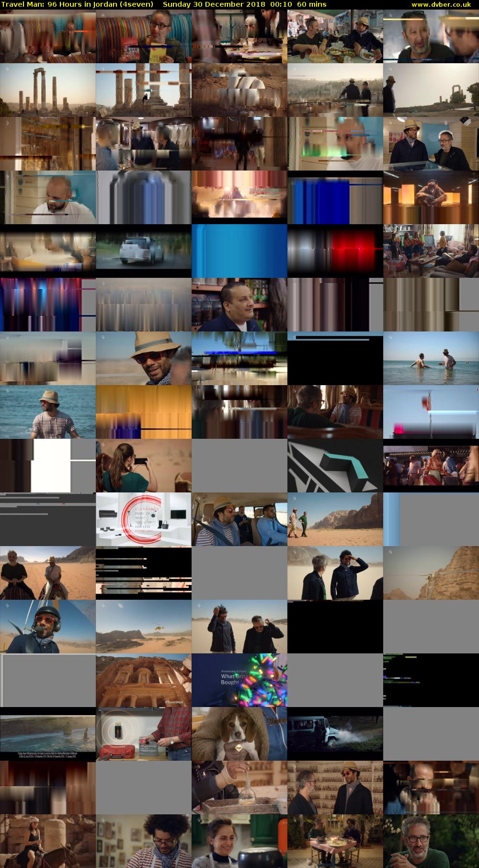Select the Clearance sale advert thumbnail
479x868 pixels.
[144, 519]
